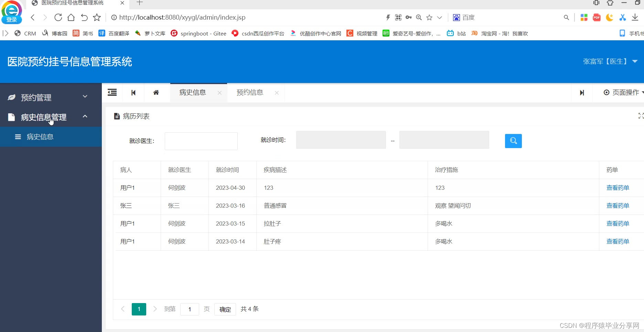Open the home tab icon

[156, 92]
